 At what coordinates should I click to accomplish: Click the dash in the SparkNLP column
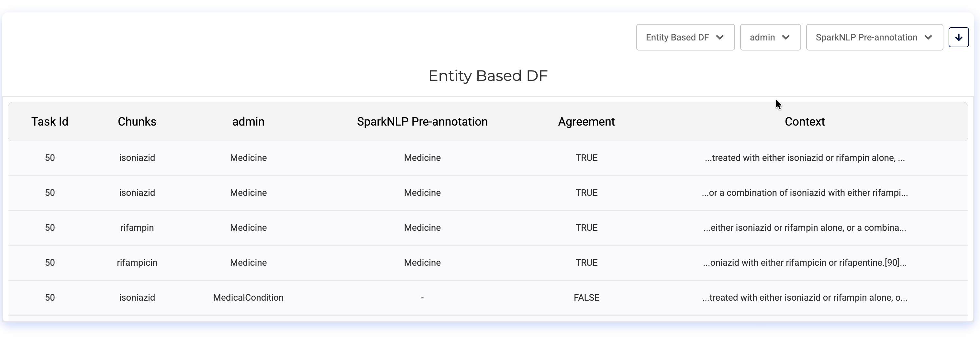point(422,297)
